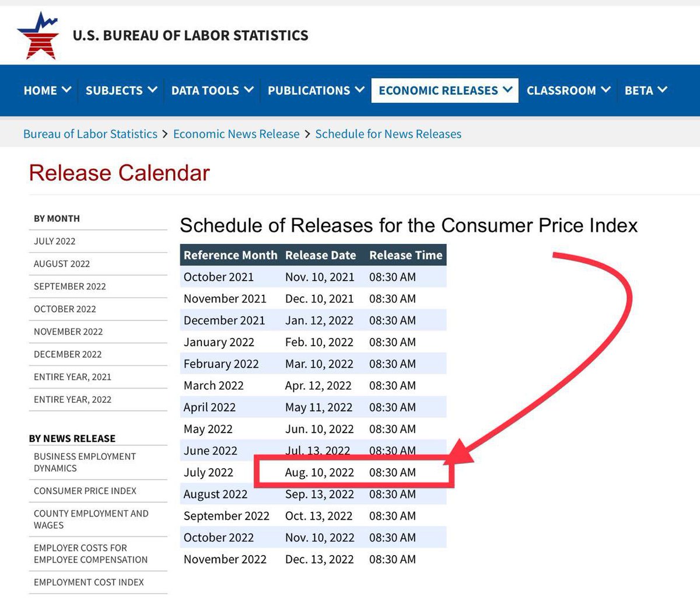Select AUGUST 2022 in the month list

(61, 264)
